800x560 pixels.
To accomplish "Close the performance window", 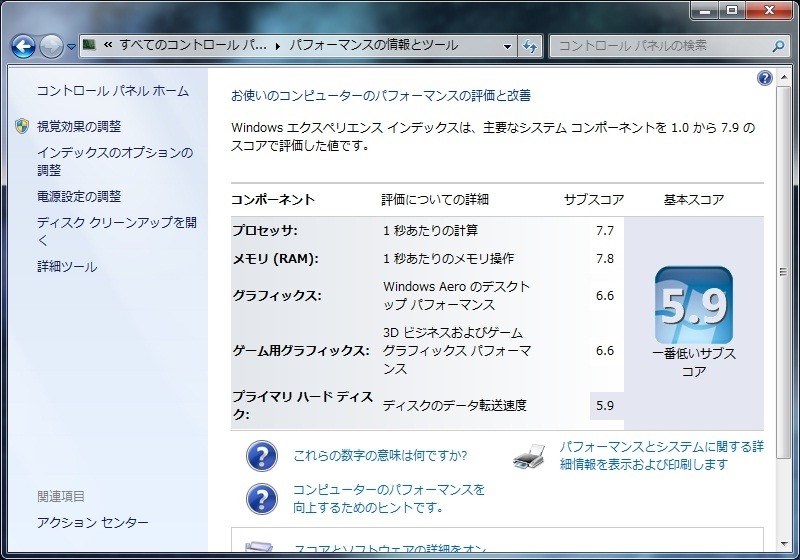I will (769, 10).
